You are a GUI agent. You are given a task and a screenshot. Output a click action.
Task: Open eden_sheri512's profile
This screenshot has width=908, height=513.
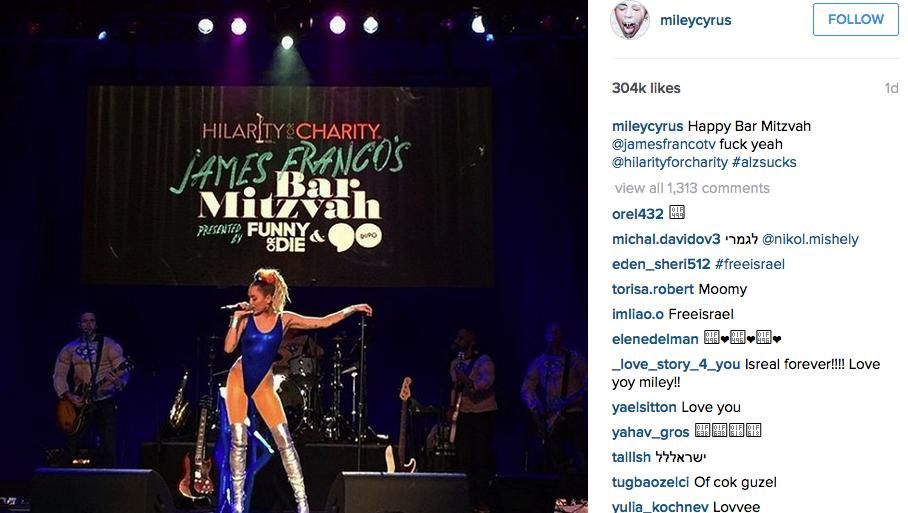661,264
